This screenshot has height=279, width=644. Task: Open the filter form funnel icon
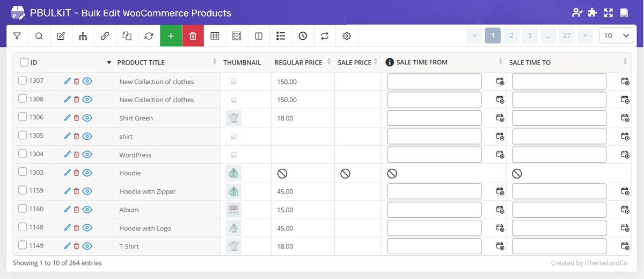[x=17, y=36]
